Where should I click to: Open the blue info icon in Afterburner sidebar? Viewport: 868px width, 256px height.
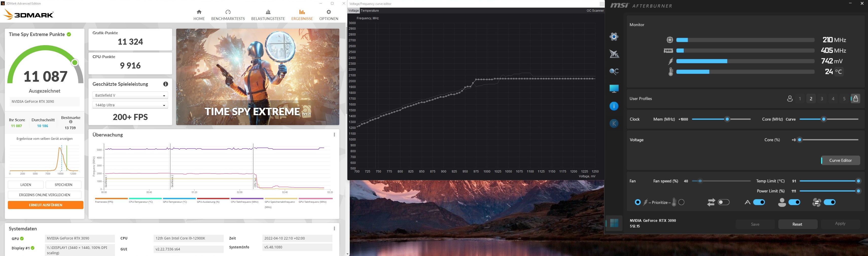pos(614,106)
